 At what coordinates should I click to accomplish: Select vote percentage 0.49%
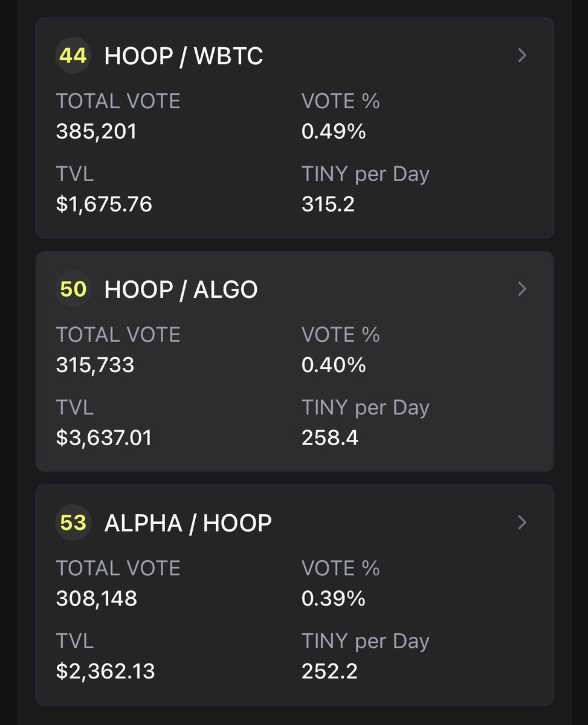pyautogui.click(x=334, y=132)
